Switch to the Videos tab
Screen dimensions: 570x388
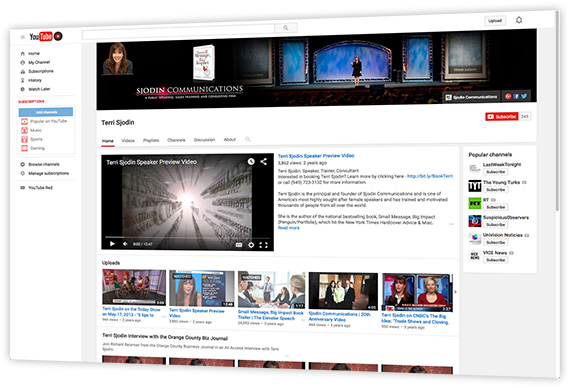pyautogui.click(x=128, y=141)
